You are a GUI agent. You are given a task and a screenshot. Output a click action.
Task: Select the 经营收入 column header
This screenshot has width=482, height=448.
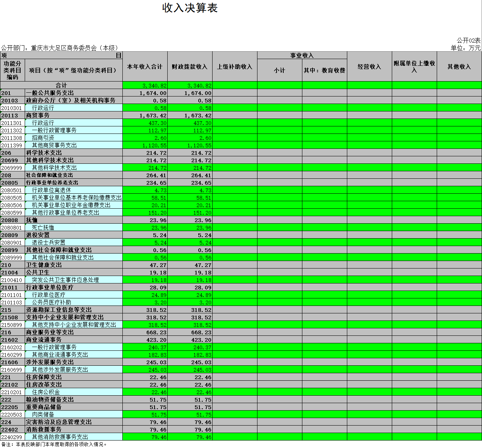(369, 67)
